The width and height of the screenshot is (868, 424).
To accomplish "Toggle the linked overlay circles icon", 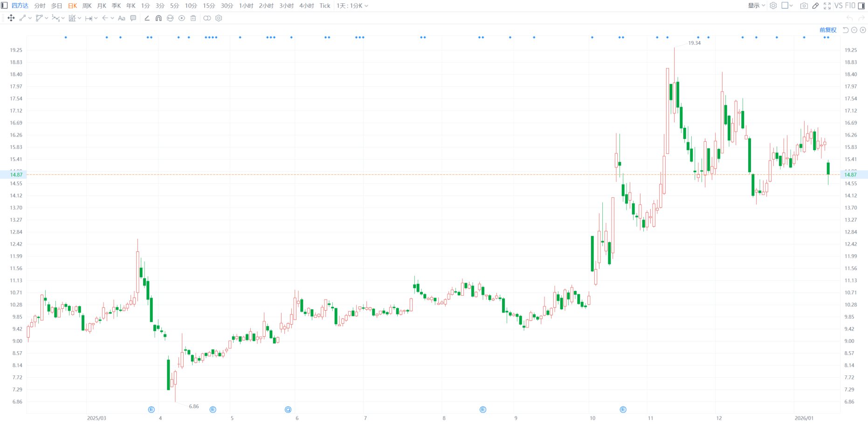I will click(207, 18).
